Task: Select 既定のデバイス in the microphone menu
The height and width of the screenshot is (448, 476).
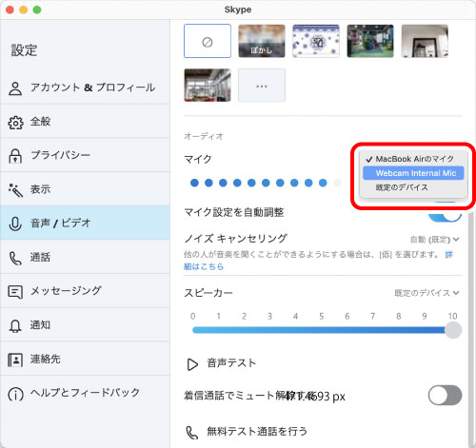Action: click(x=413, y=187)
